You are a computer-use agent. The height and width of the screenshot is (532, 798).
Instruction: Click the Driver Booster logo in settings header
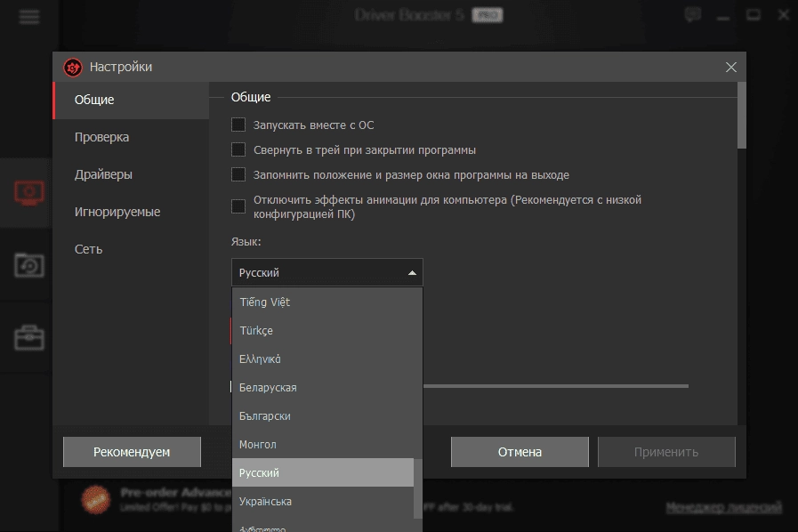(x=73, y=68)
